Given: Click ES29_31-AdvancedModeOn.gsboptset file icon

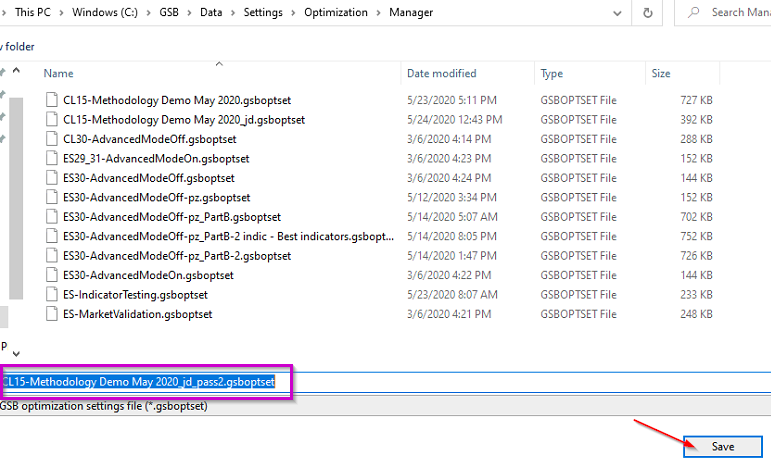Looking at the screenshot, I should [53, 158].
